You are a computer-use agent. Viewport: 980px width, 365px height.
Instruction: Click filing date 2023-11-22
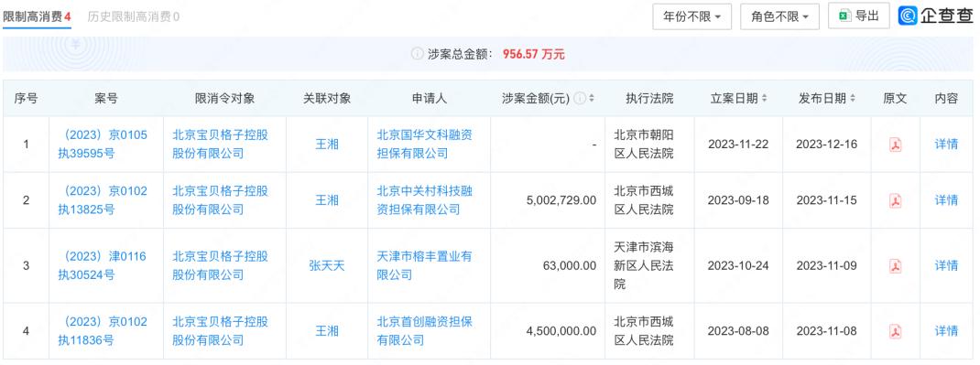point(738,145)
